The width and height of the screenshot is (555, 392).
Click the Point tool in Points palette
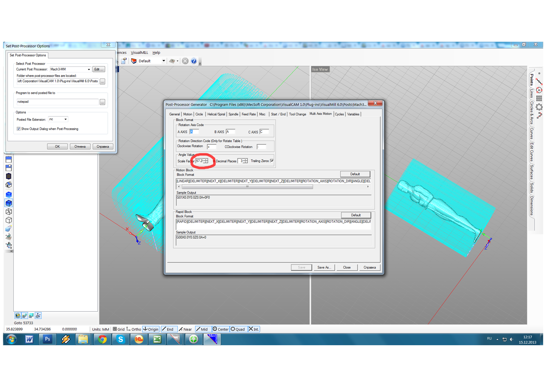539,73
